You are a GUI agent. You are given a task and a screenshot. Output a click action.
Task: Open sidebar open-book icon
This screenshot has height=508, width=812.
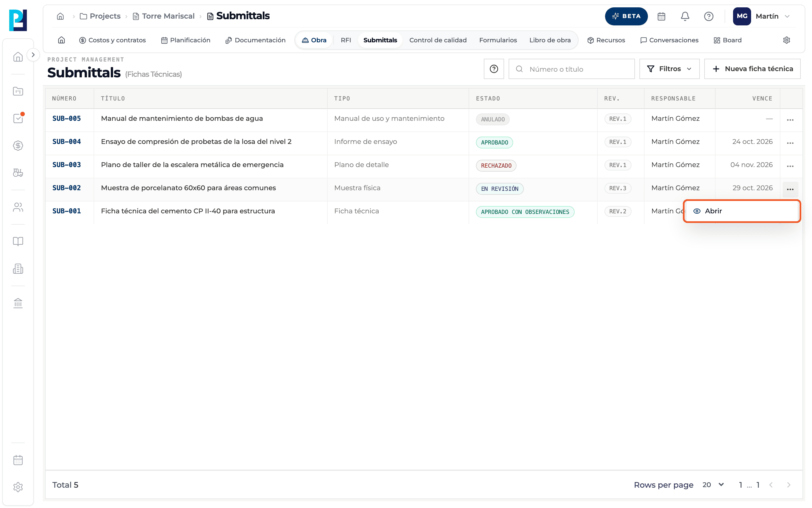point(18,242)
